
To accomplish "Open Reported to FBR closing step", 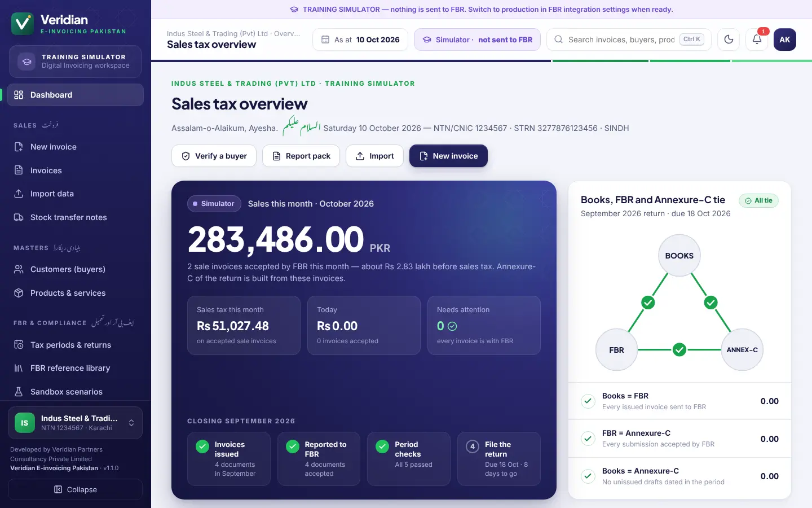I will [x=319, y=459].
